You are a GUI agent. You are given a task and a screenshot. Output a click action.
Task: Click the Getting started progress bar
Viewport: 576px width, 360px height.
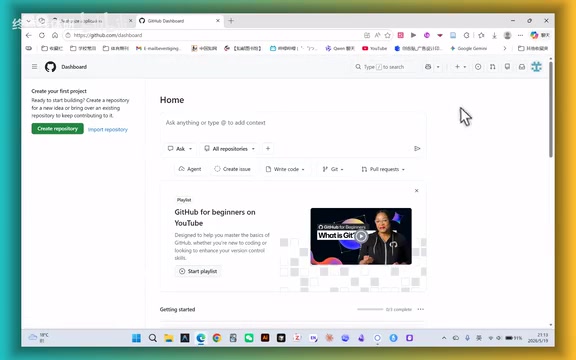370,309
